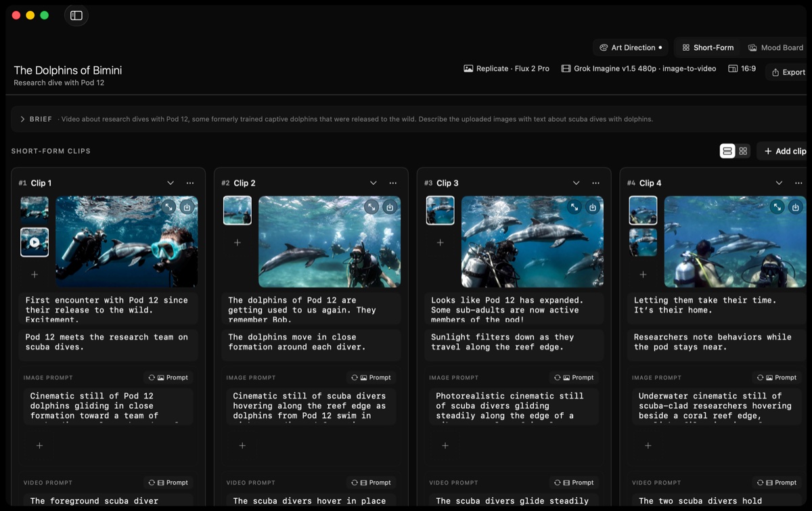Expand Clip 4 image fullscreen icon
Screen dimensions: 812x511
(x=777, y=207)
